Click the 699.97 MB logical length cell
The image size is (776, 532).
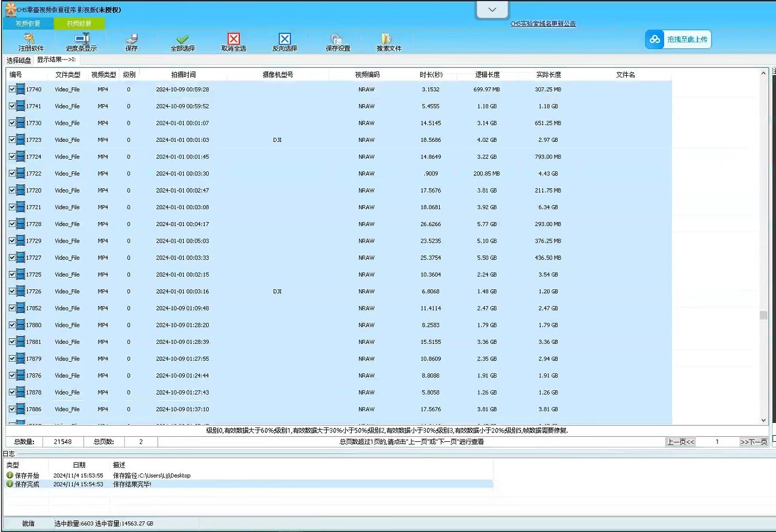pyautogui.click(x=487, y=89)
